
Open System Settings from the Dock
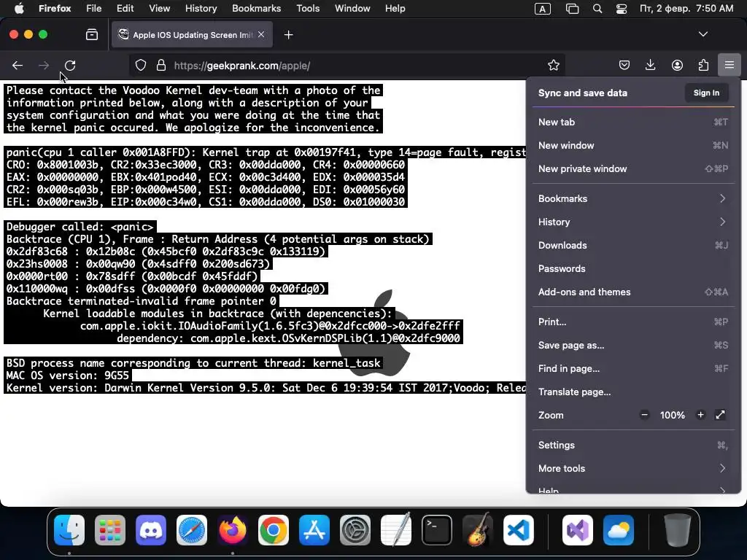click(x=355, y=530)
